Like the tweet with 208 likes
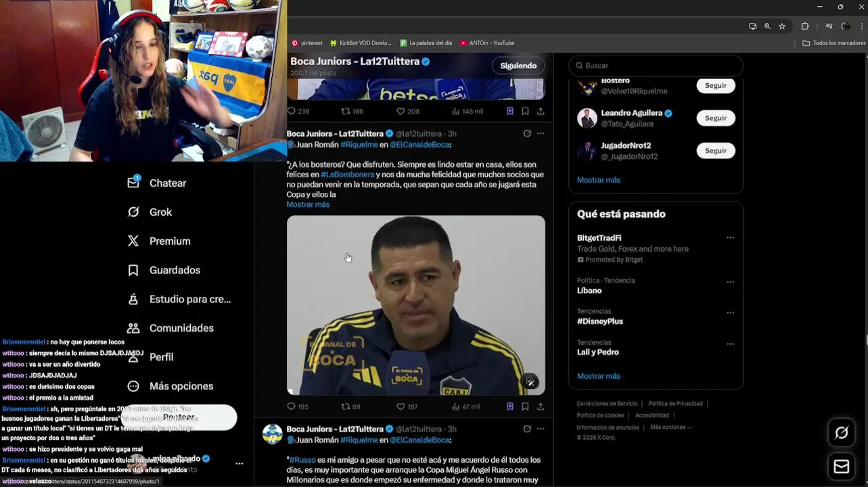Viewport: 868px width, 487px height. click(408, 112)
